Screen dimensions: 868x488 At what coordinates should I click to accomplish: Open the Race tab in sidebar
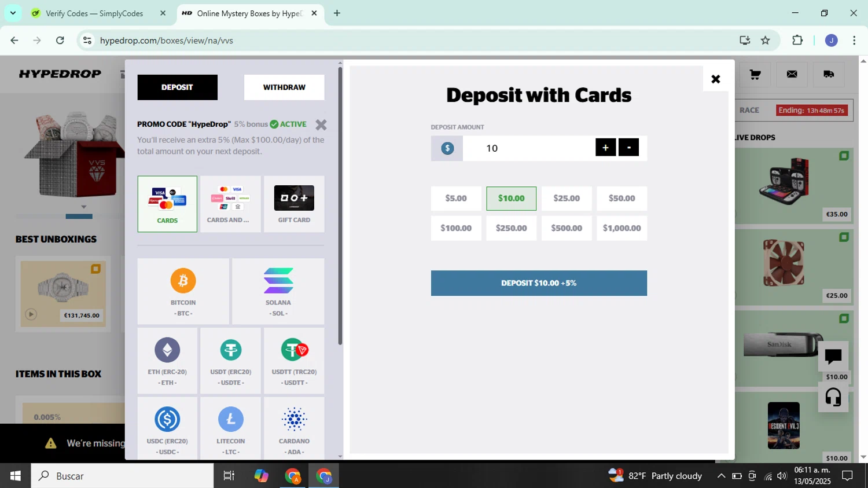click(x=749, y=110)
